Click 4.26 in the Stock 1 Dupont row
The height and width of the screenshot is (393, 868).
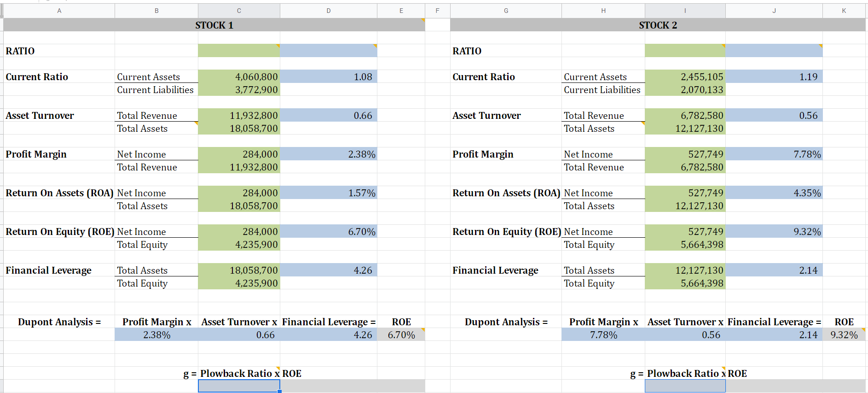[329, 334]
